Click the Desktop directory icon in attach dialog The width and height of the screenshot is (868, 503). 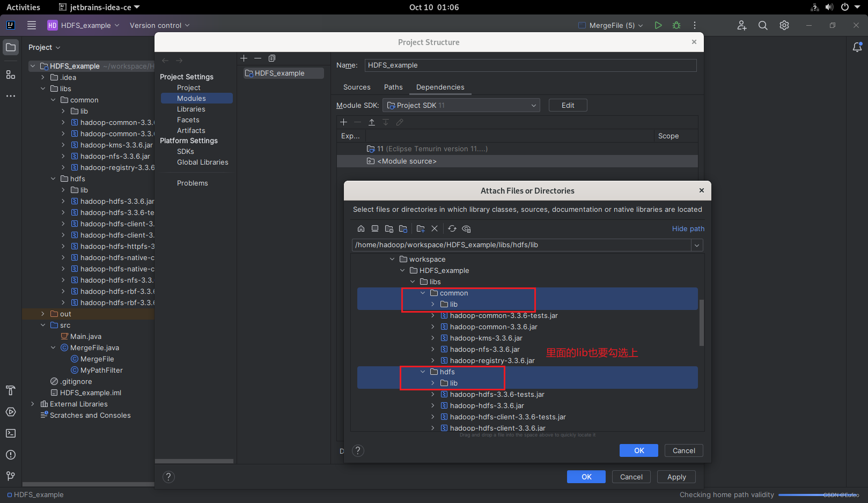[x=375, y=228]
